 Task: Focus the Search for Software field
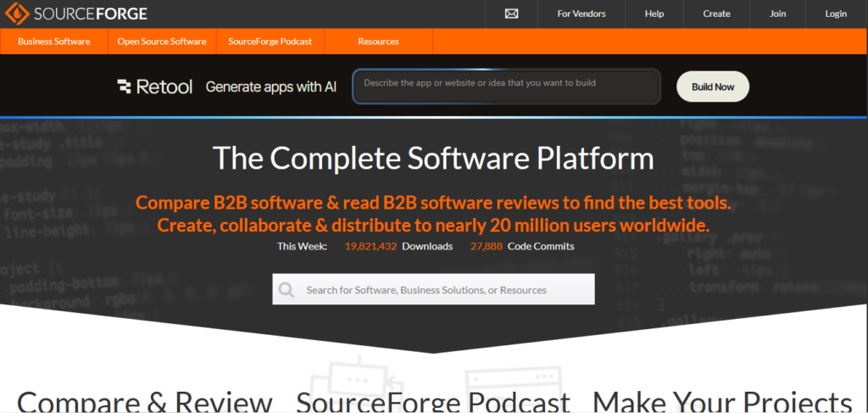pos(433,289)
